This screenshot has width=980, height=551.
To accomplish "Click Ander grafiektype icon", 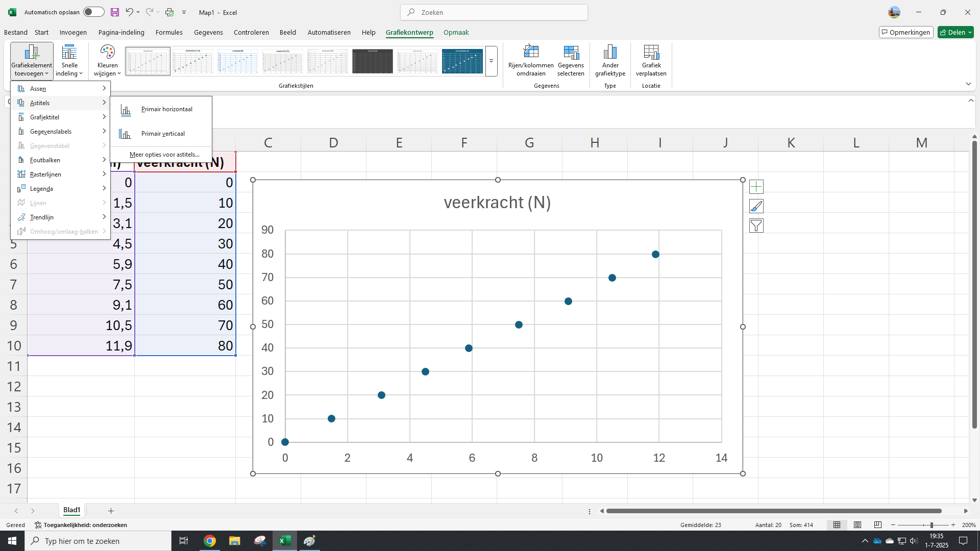I will tap(610, 53).
